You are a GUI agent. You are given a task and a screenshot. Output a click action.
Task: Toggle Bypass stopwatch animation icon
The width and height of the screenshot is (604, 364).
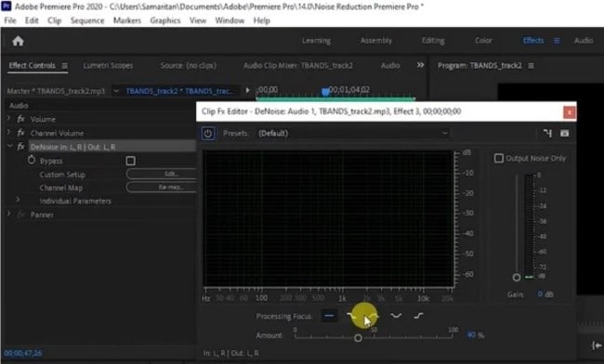pos(32,160)
